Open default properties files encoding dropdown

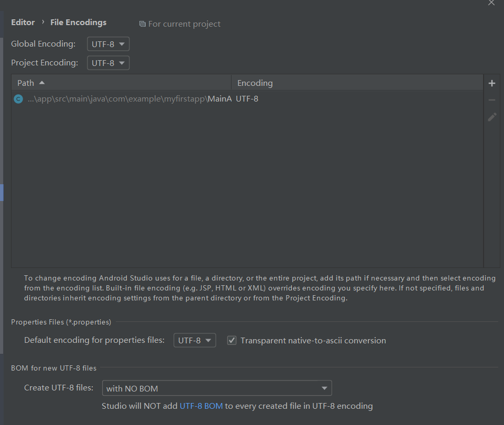pos(194,340)
